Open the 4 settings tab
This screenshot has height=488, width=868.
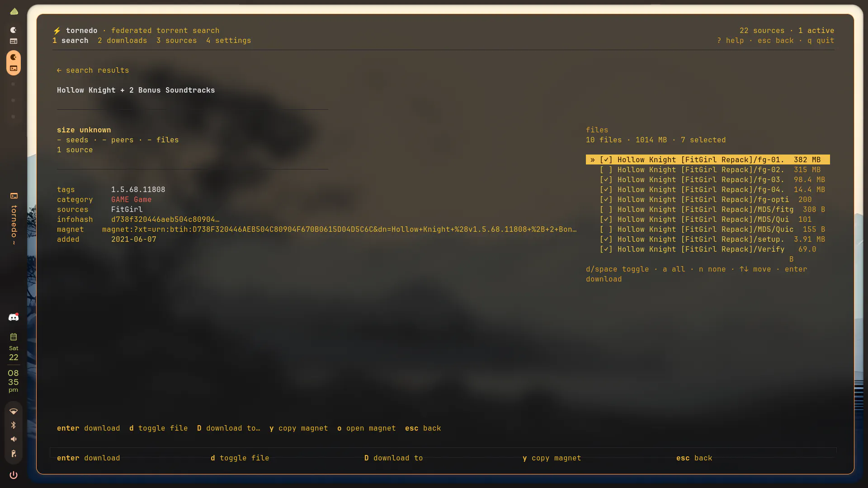tap(229, 41)
